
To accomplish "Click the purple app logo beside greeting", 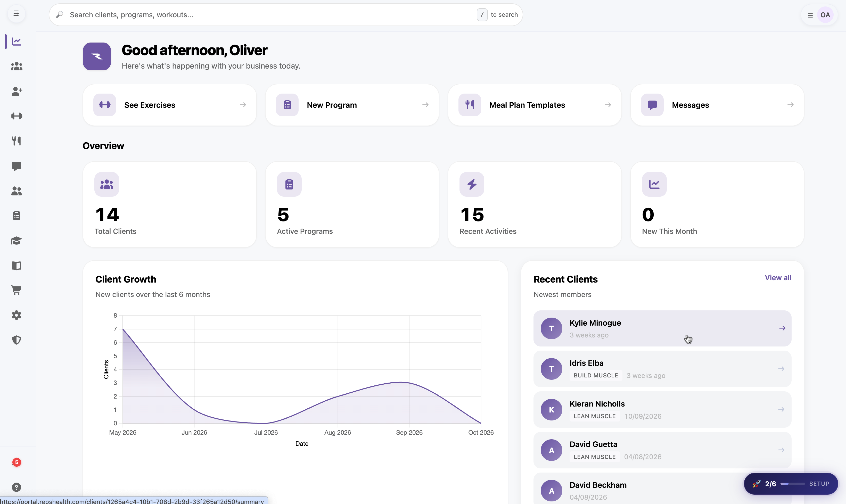I will coord(97,56).
